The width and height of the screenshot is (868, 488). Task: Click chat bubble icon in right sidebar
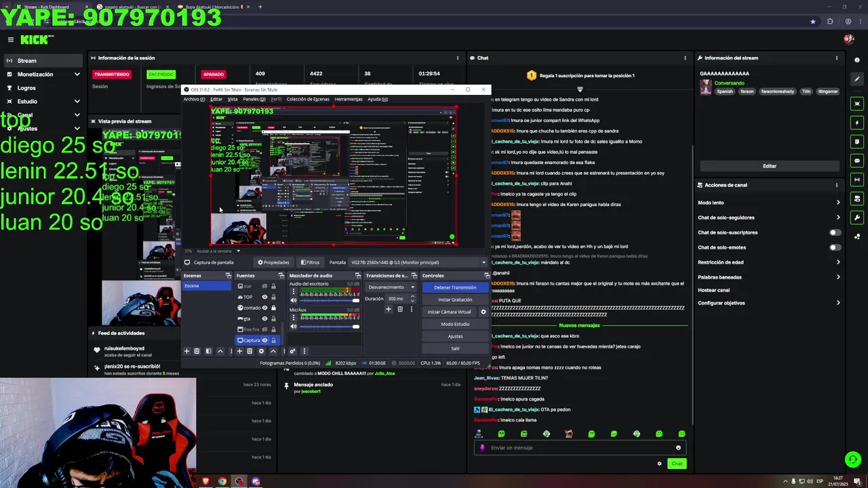857,161
